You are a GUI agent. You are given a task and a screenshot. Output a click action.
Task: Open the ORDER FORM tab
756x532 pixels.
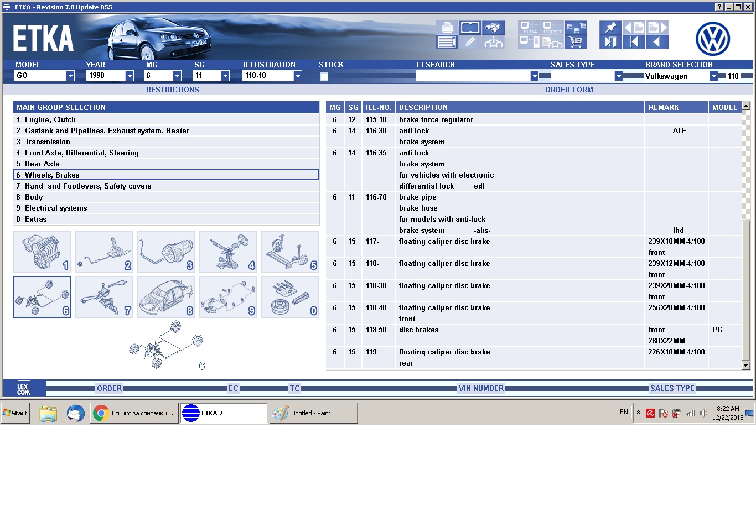coord(569,90)
